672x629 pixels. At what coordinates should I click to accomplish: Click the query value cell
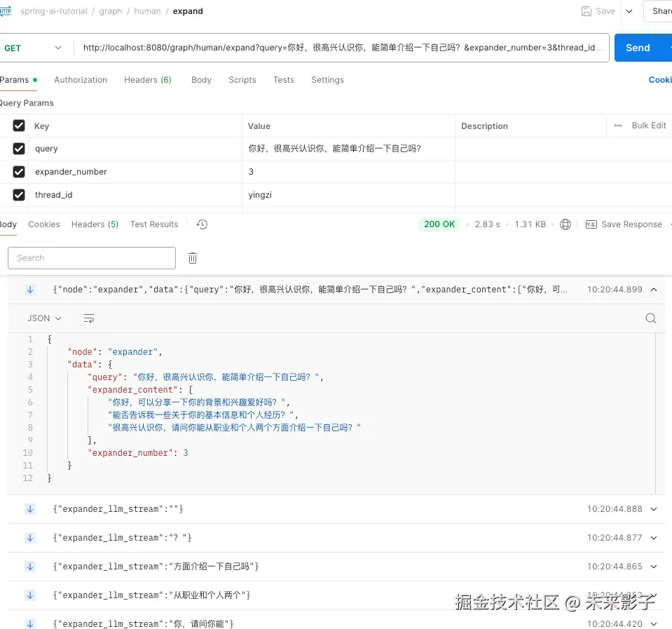tap(348, 149)
